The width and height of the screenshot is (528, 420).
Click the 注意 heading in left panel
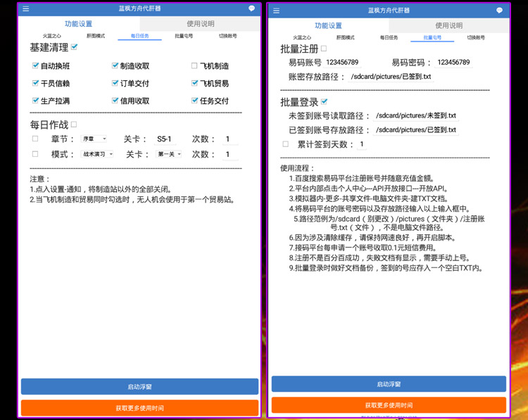(39, 179)
